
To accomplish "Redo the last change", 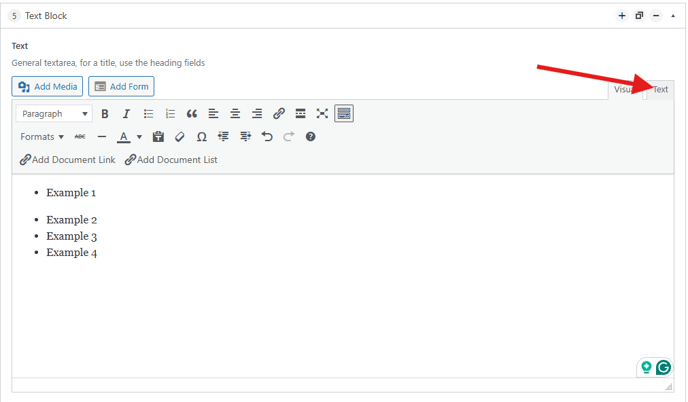I will [x=289, y=137].
